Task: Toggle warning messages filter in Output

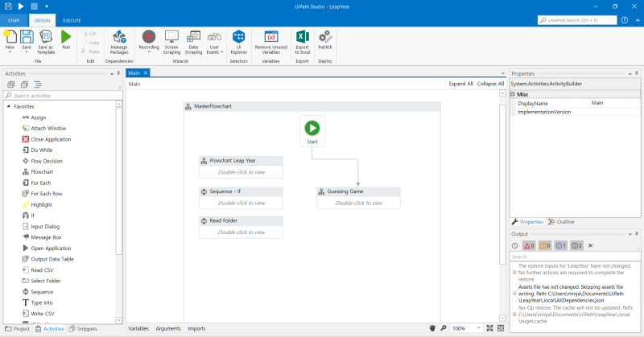Action: [545, 246]
